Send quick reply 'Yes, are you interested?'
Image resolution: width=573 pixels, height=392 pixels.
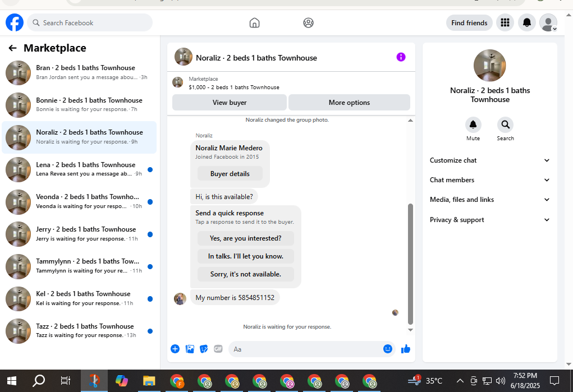pos(246,238)
